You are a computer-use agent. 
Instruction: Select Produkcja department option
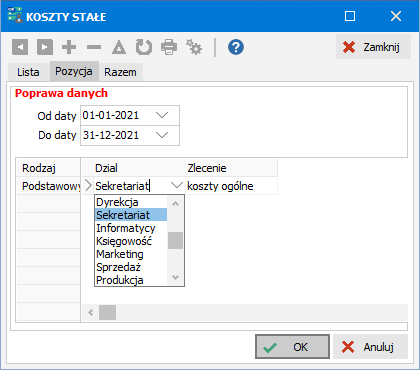131,280
